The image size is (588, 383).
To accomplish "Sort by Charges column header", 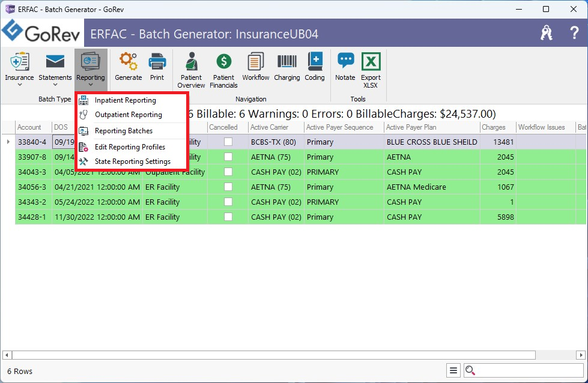I will [x=498, y=127].
